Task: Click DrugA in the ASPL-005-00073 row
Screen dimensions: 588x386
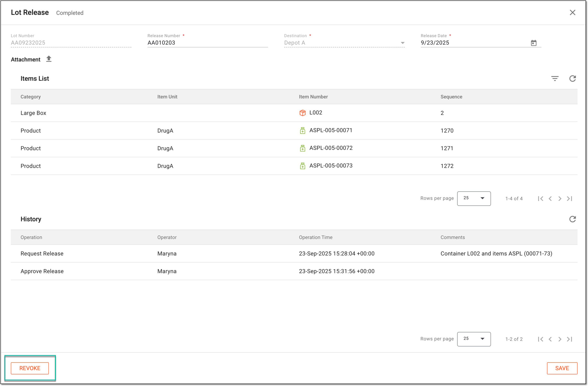Action: pos(165,166)
